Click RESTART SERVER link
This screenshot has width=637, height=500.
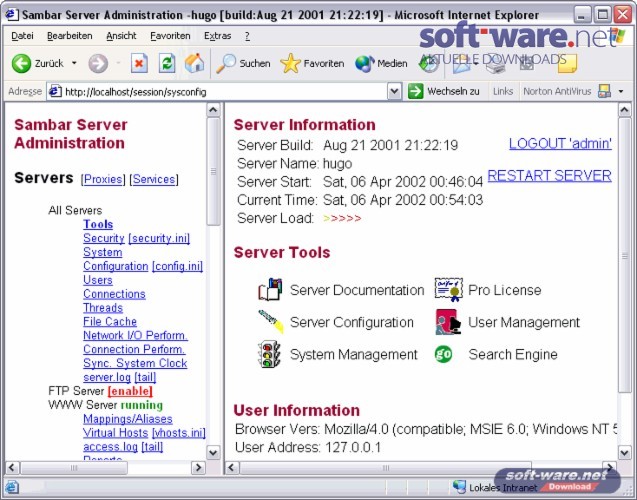click(x=549, y=175)
